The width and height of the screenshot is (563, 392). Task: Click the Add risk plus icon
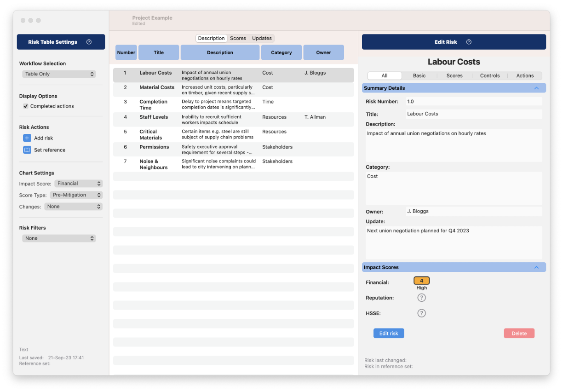(x=27, y=138)
